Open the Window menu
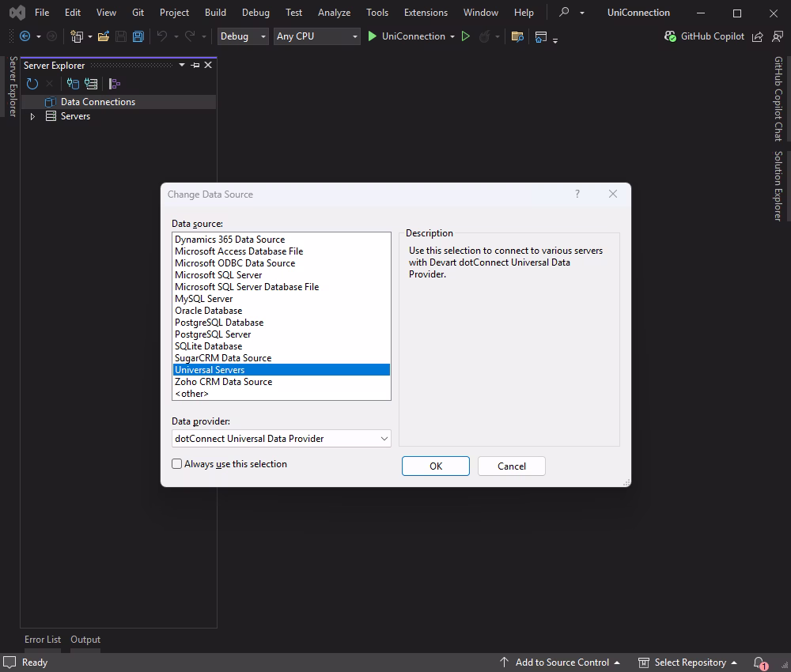Screen dimensions: 791x672 coord(481,13)
